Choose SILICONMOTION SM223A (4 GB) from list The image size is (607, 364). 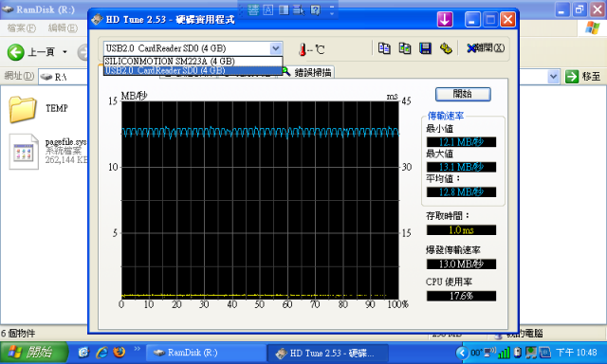pos(193,61)
